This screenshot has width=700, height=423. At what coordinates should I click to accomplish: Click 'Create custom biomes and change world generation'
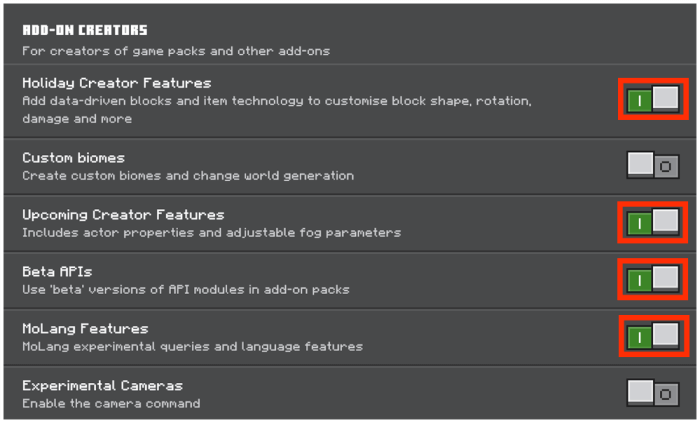(188, 176)
